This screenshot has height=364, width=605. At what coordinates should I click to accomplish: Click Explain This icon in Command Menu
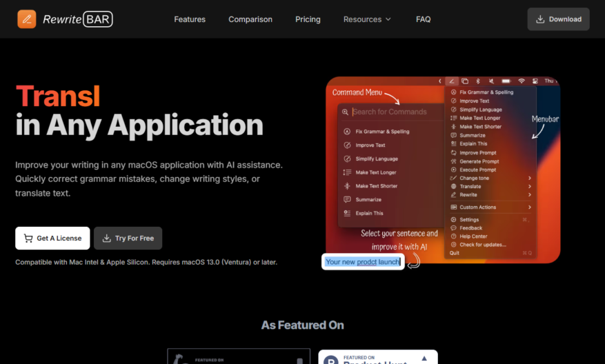347,213
